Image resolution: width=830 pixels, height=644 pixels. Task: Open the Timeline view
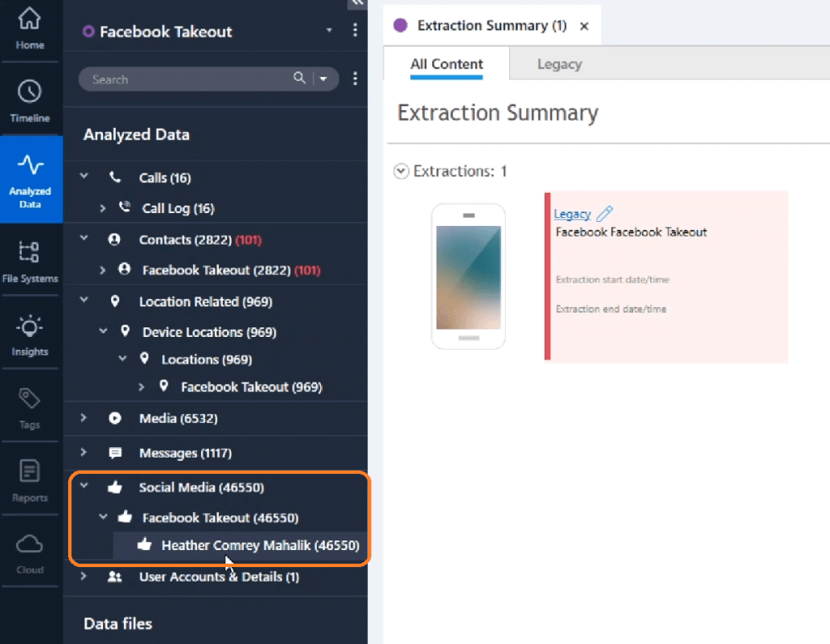(30, 101)
